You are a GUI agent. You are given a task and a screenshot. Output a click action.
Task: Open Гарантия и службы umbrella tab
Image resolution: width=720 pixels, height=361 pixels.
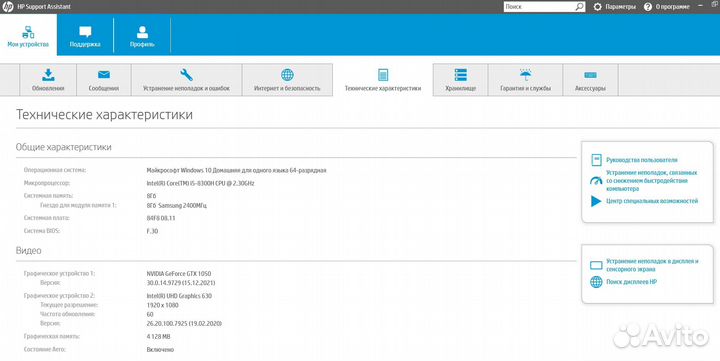[x=525, y=79]
